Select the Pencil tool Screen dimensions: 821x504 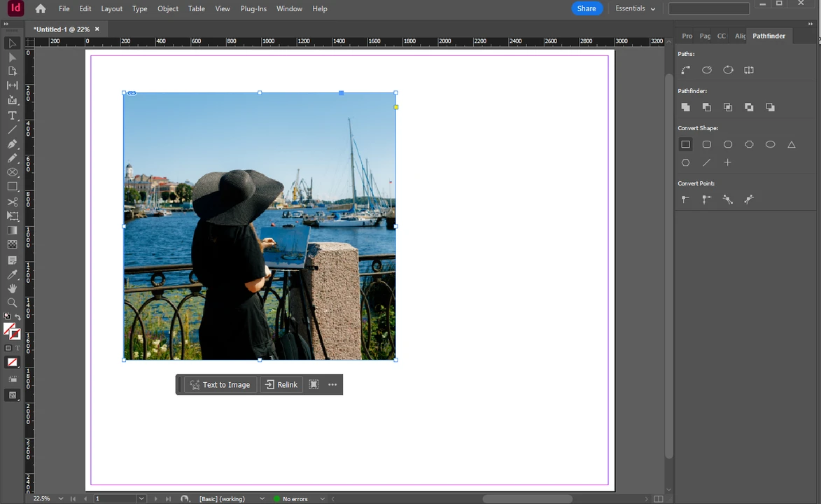coord(12,158)
